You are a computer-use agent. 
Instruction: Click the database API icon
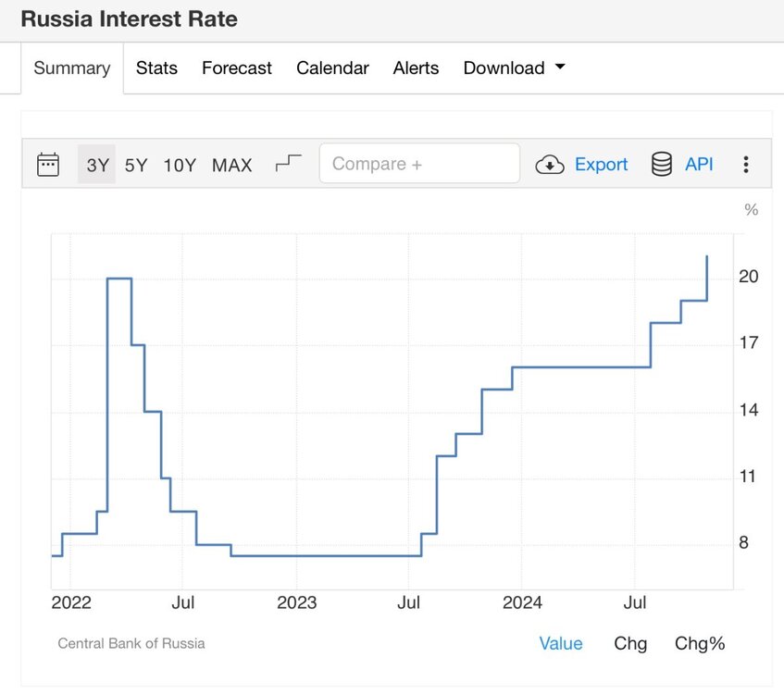(x=662, y=164)
